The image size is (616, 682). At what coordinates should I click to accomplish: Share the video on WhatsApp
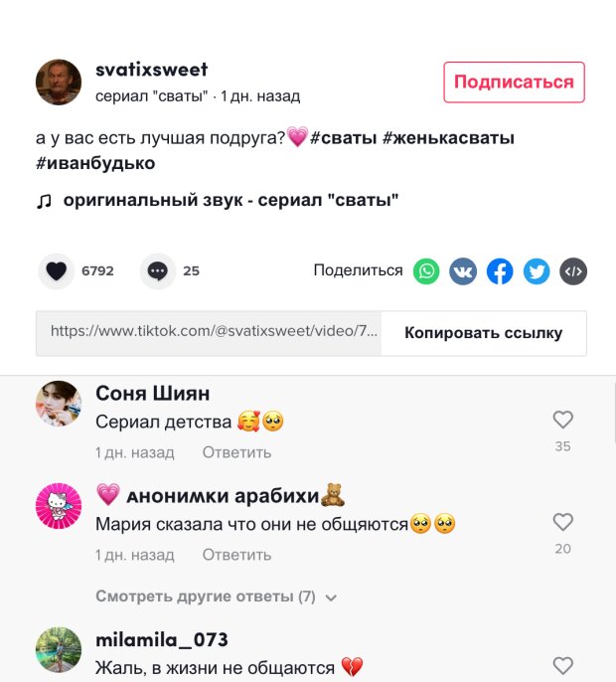pos(426,271)
